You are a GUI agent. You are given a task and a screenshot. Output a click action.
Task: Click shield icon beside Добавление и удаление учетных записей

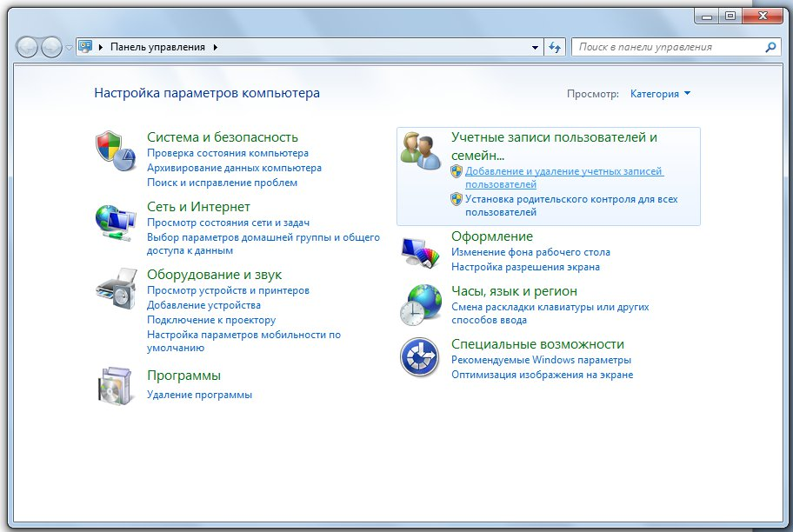[x=456, y=171]
